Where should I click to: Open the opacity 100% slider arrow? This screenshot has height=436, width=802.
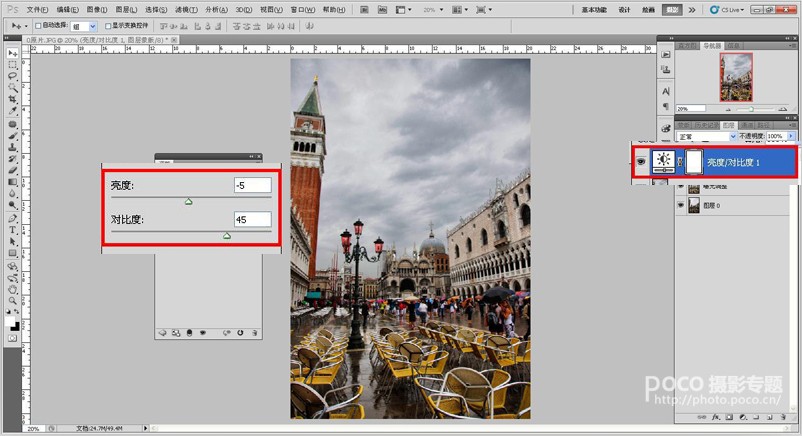click(x=791, y=136)
